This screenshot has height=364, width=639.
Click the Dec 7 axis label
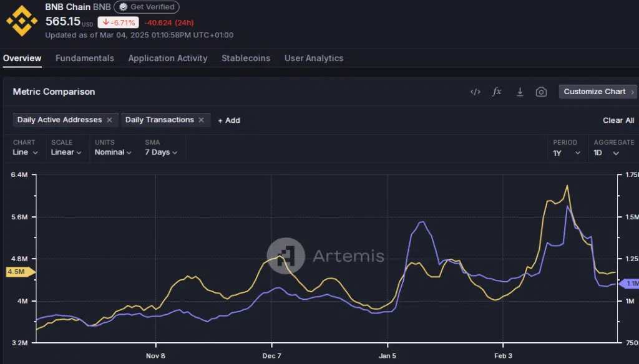(271, 356)
